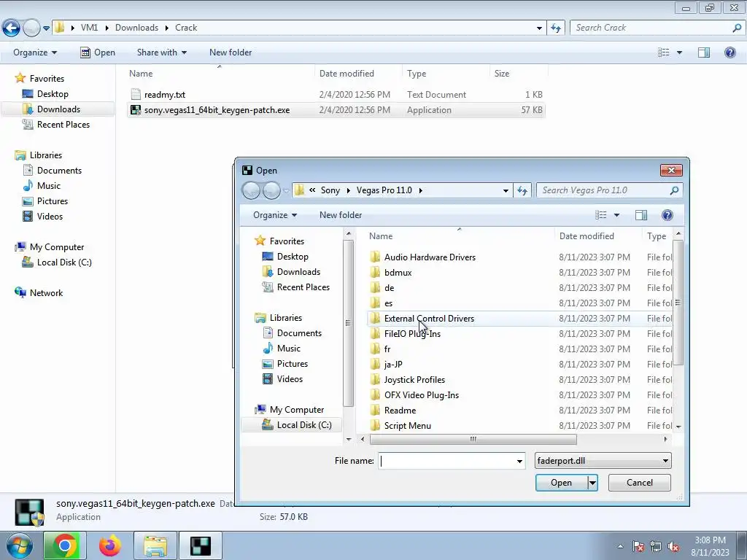Click the keygen app icon in the taskbar
The height and width of the screenshot is (560, 747).
pos(201,545)
